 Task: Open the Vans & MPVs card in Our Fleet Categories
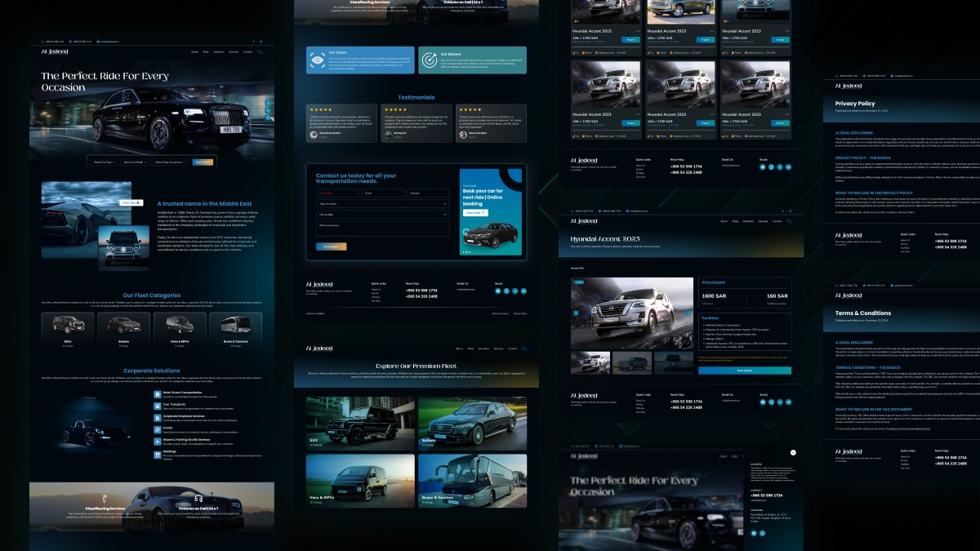180,331
